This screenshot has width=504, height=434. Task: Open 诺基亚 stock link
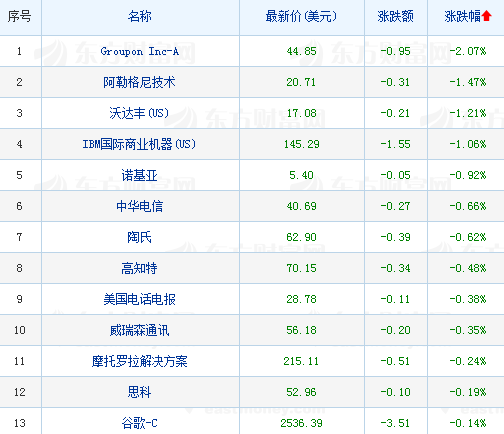point(139,175)
